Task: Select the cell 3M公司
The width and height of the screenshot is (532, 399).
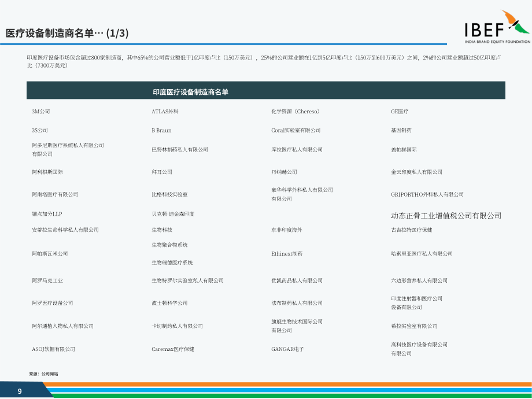Action: 41,112
